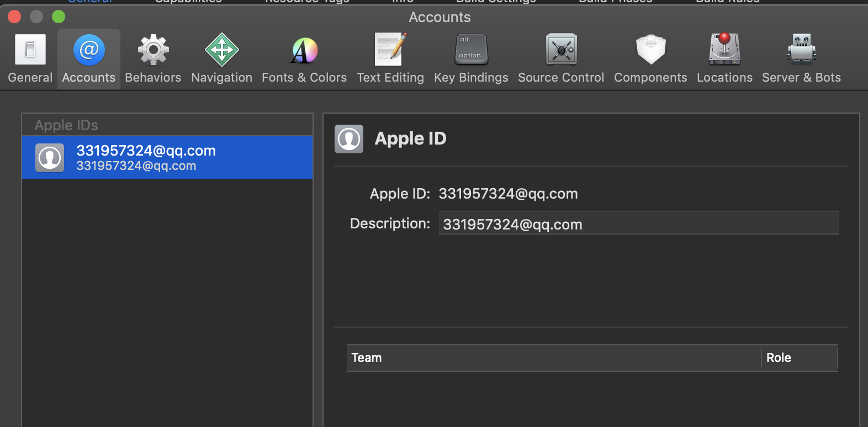Open the General preferences pane
The width and height of the screenshot is (868, 427).
[30, 58]
